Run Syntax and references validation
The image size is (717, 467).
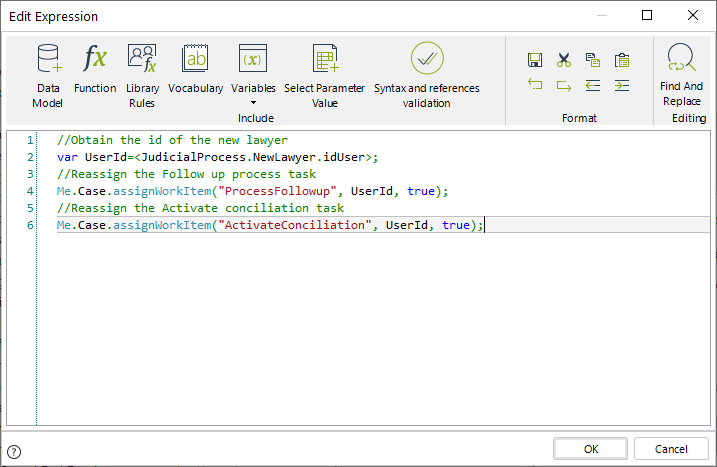pos(427,76)
